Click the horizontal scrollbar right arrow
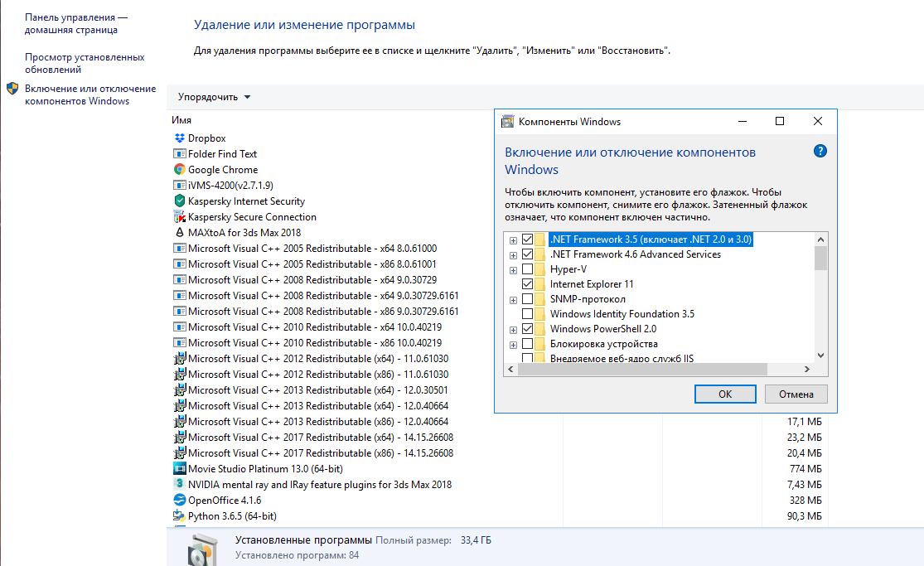924x566 pixels. click(x=806, y=369)
